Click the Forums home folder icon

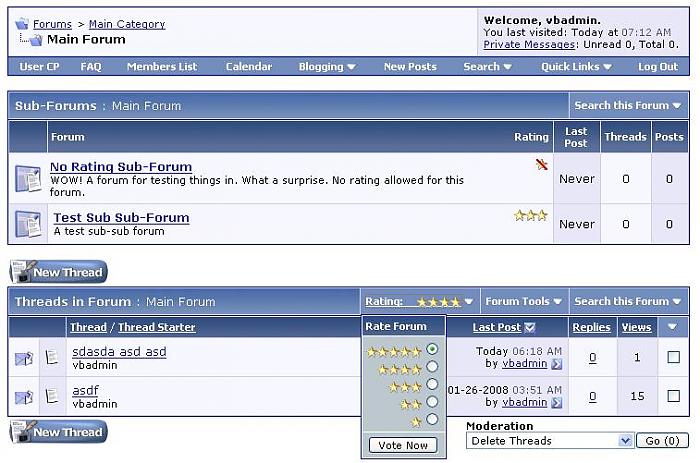(x=22, y=24)
